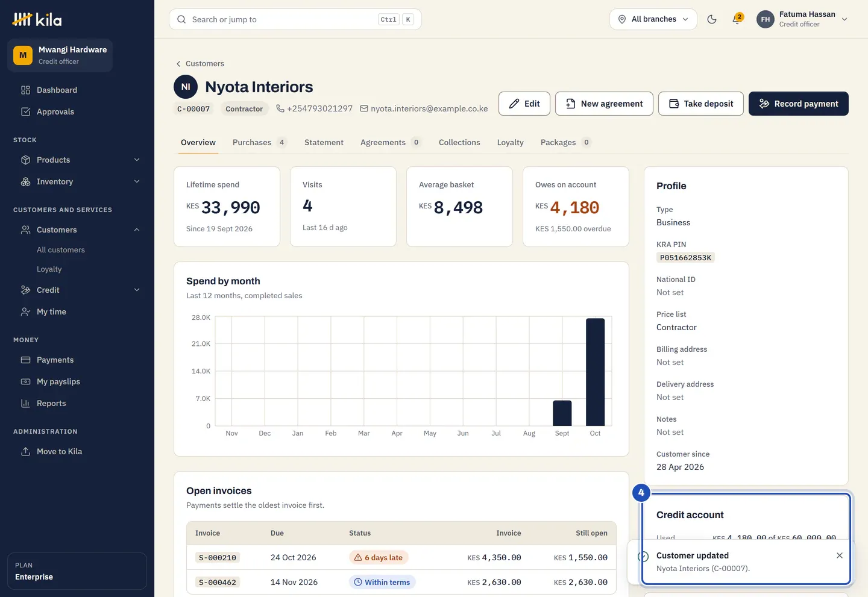Click the Payments sidebar icon
868x597 pixels.
pos(25,360)
